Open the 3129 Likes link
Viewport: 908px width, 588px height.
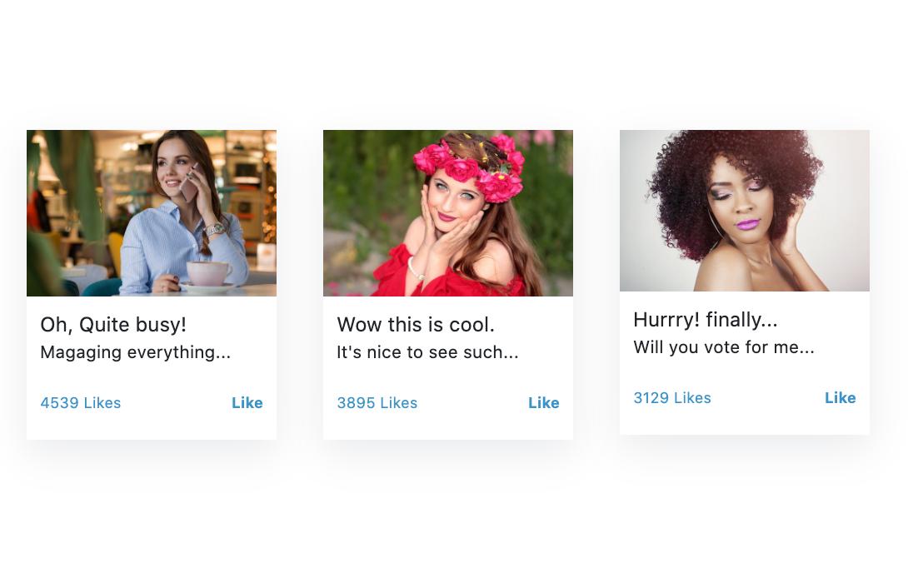pos(671,397)
